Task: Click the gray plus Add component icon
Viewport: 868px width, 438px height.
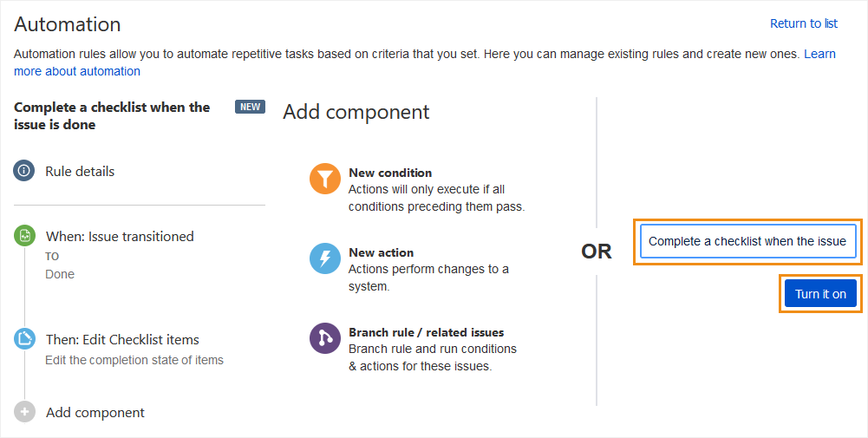Action: coord(25,412)
